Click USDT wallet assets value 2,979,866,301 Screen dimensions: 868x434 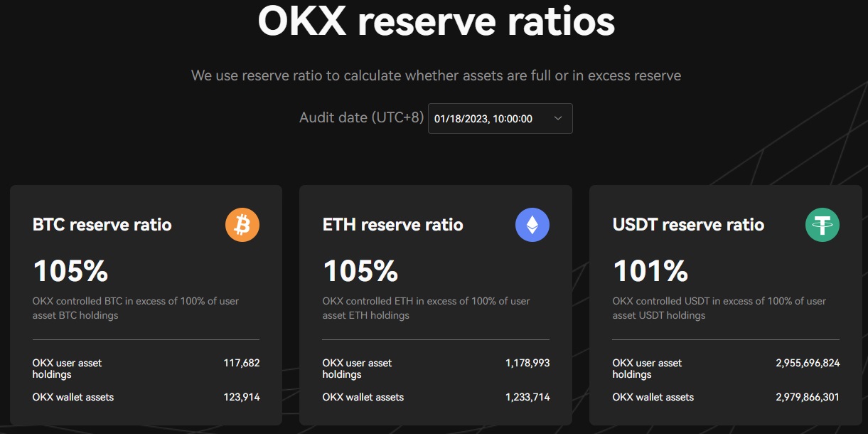808,397
